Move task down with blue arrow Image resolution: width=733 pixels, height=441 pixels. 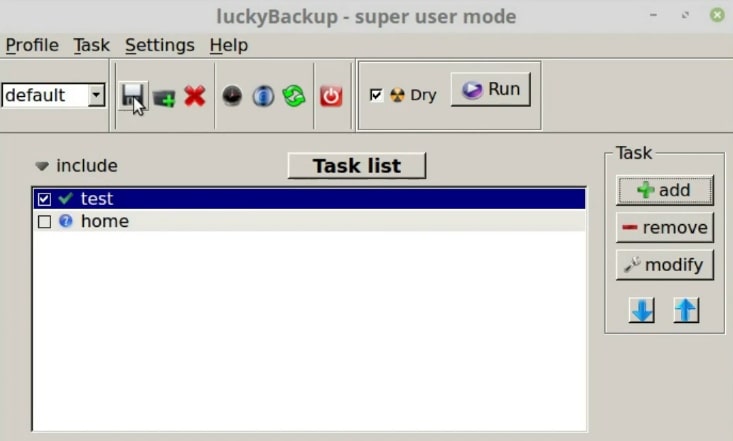pyautogui.click(x=642, y=310)
